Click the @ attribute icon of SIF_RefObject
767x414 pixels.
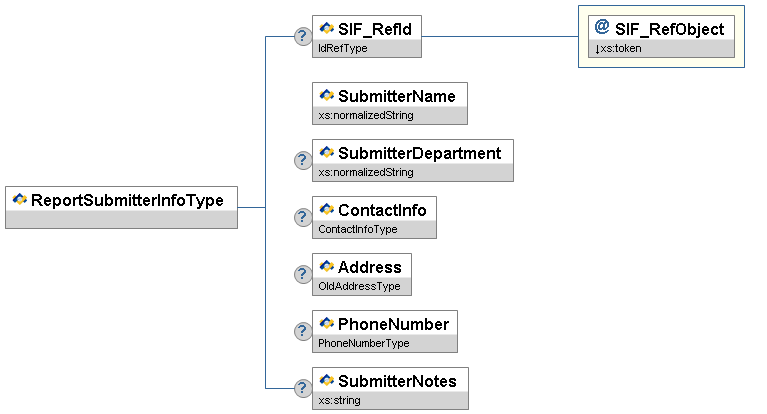click(x=601, y=28)
